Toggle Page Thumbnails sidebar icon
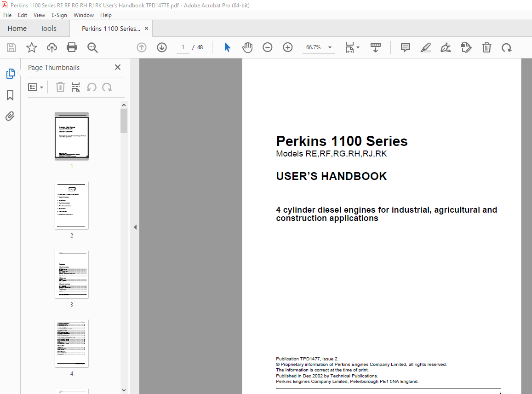 (x=11, y=73)
